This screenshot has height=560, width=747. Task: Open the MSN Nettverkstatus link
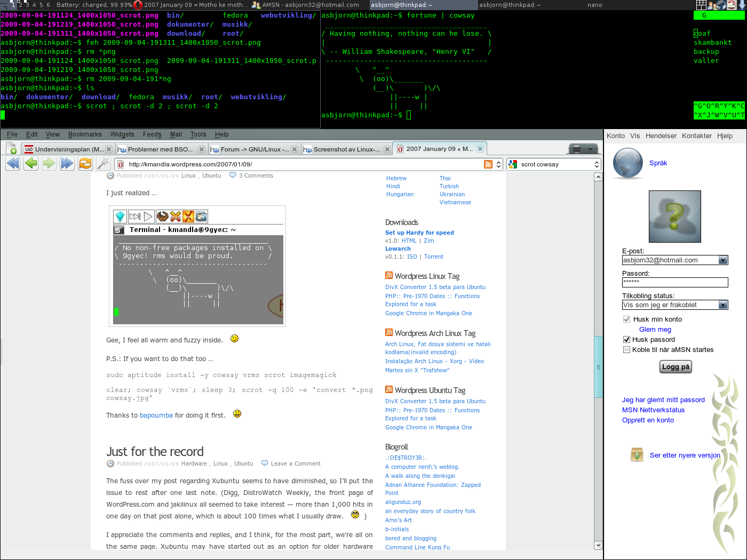[x=653, y=410]
